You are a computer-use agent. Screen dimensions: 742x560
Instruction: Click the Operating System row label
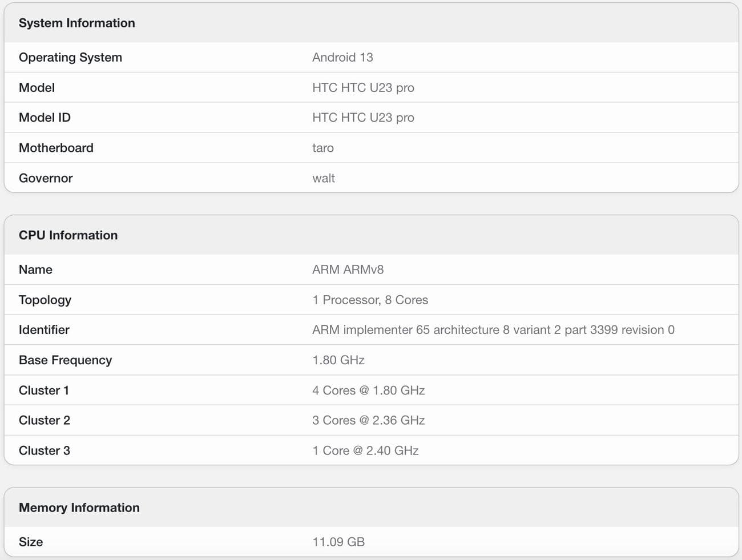(70, 58)
